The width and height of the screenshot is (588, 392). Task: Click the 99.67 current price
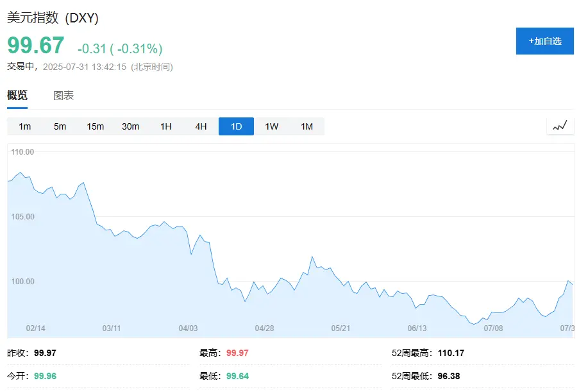pos(36,46)
